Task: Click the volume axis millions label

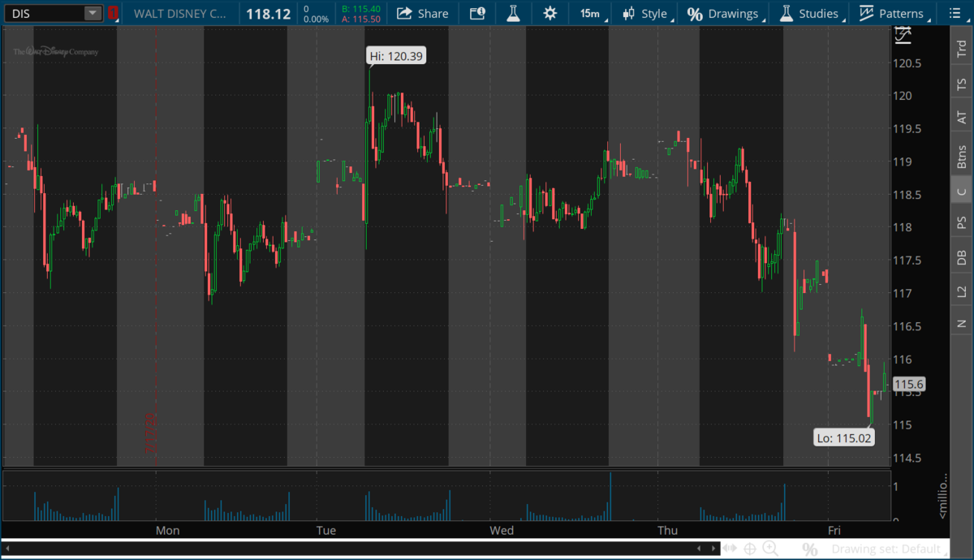Action: click(x=942, y=495)
